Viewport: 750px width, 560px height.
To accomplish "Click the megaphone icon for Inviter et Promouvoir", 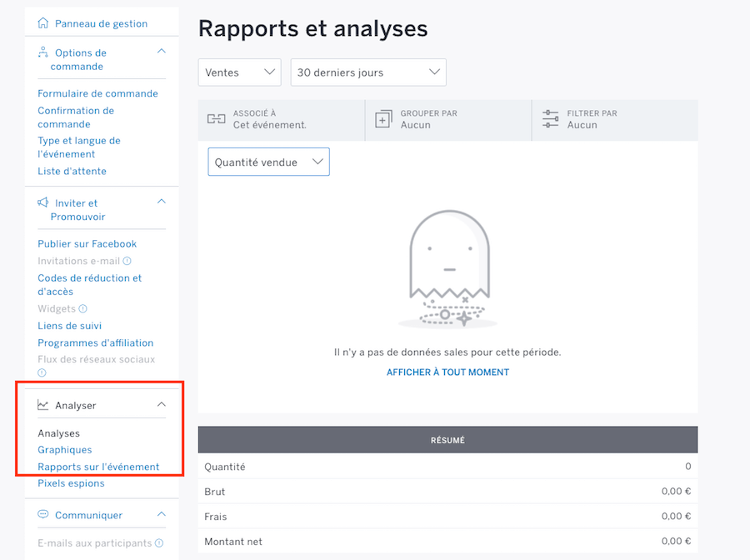I will (x=43, y=202).
